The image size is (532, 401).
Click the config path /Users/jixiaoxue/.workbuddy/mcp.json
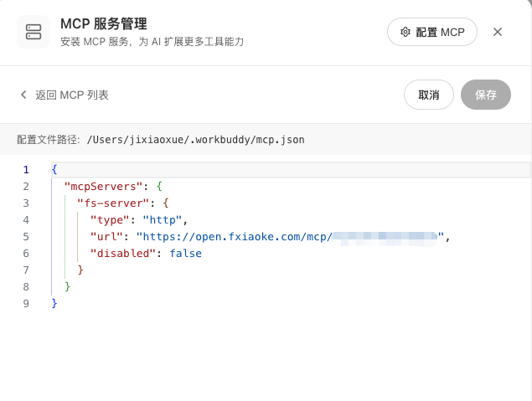tap(196, 140)
